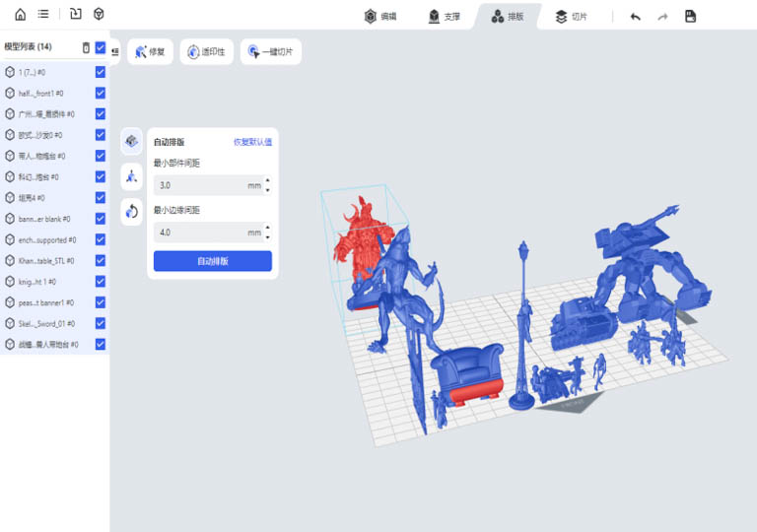Viewport: 757px width, 532px height.
Task: Select the '坦克4 #0' list row
Action: [55, 198]
